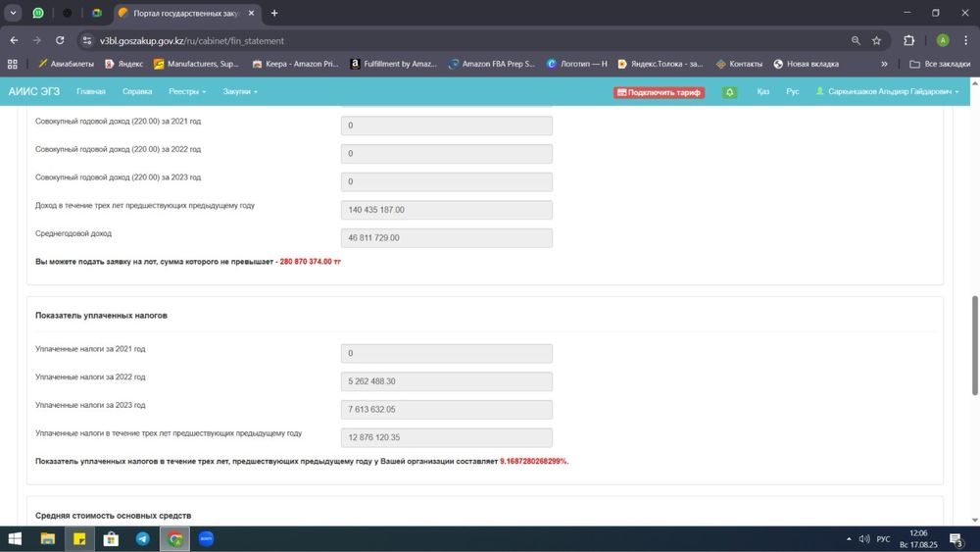This screenshot has width=980, height=552.
Task: Click the 2021 annual income field
Action: [x=446, y=125]
